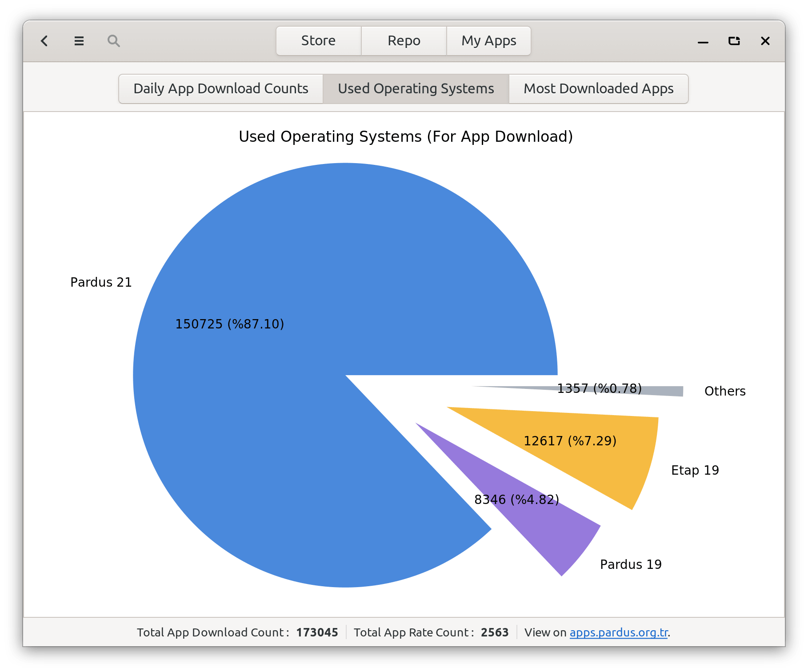Click the value 12617 (%7.29)
The image size is (808, 672).
pos(570,441)
